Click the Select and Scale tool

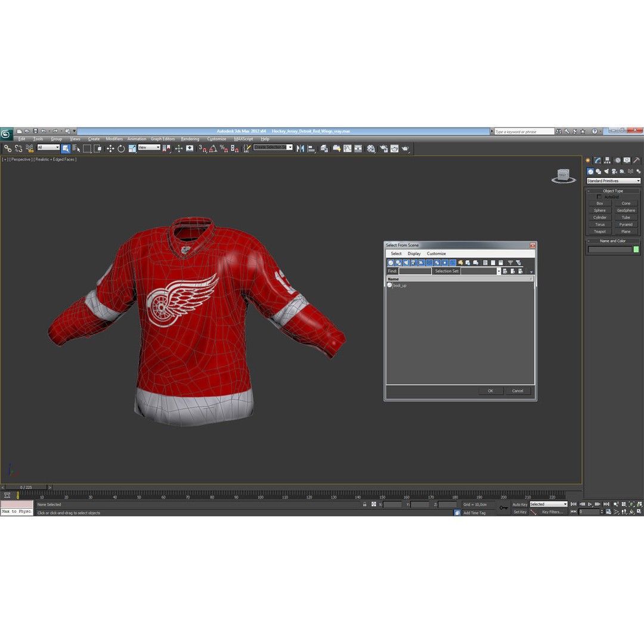coord(132,148)
